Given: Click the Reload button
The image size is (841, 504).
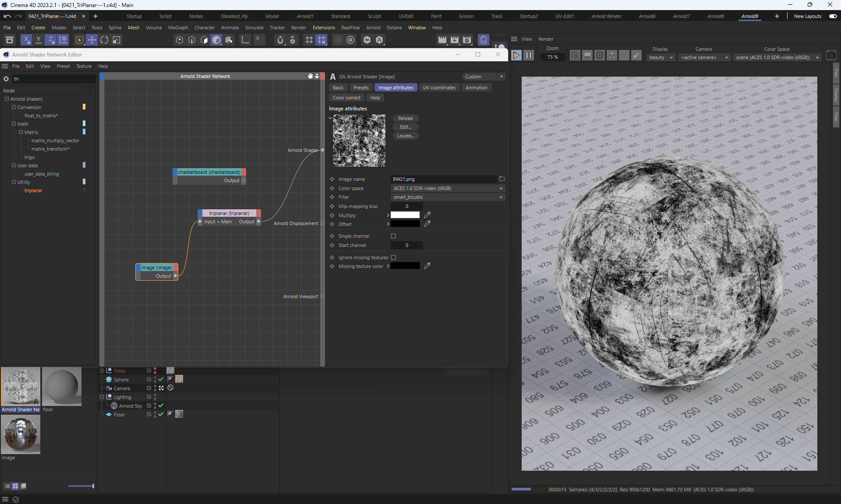Looking at the screenshot, I should [405, 118].
